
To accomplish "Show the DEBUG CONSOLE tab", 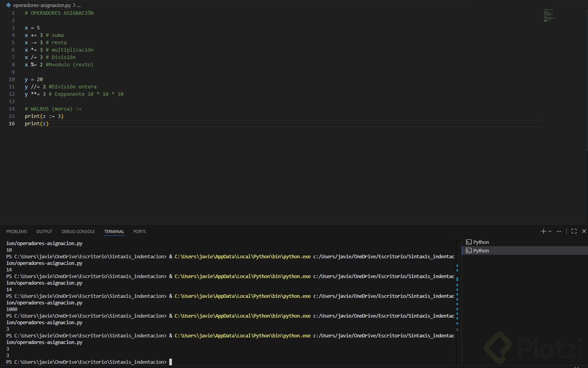I will (x=78, y=232).
